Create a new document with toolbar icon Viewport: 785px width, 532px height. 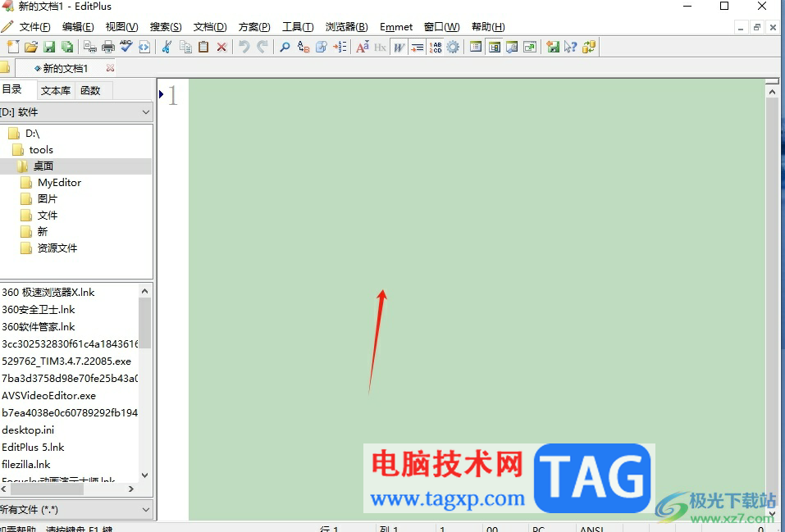(x=12, y=47)
